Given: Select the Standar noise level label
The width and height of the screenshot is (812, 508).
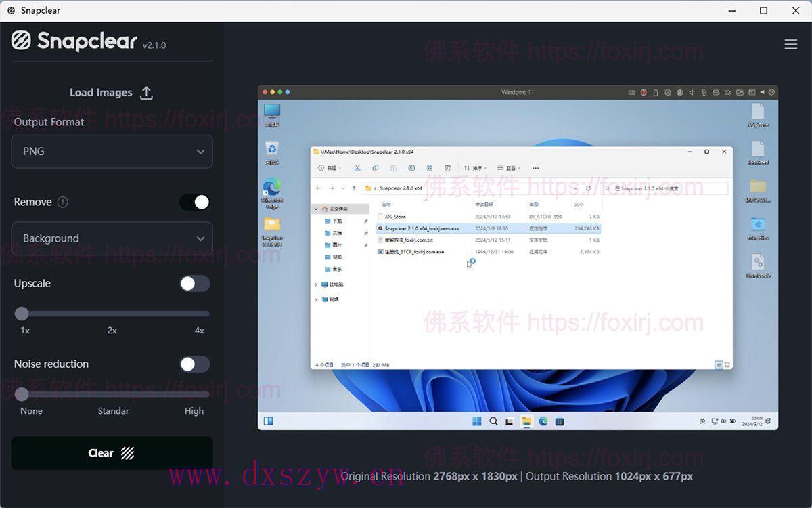Looking at the screenshot, I should point(113,411).
